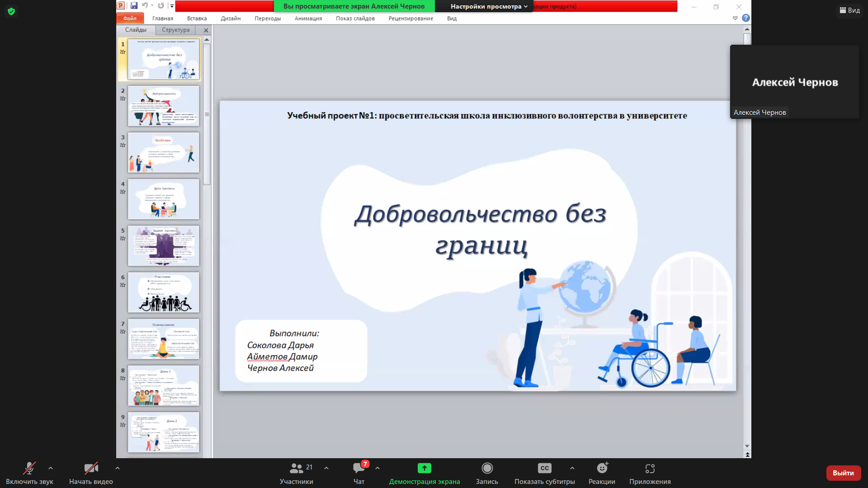This screenshot has width=868, height=488.
Task: Click the green encryption shield icon
Action: (11, 11)
